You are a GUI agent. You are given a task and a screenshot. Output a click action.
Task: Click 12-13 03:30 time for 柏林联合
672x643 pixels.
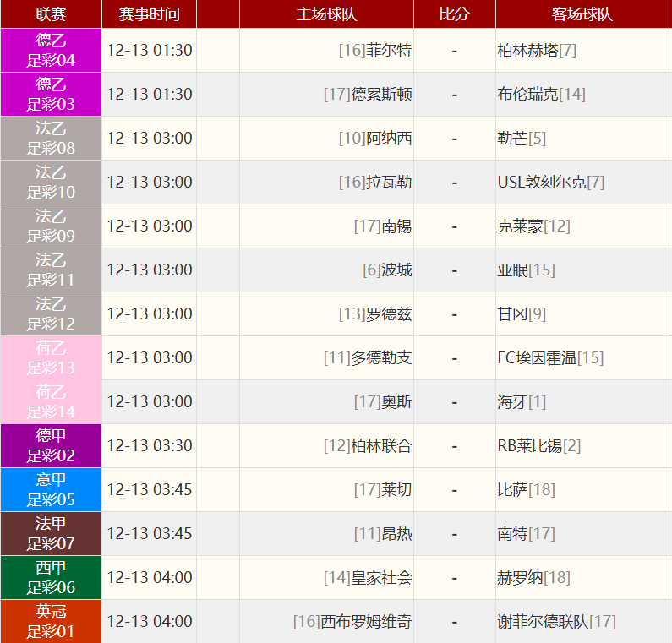click(x=149, y=445)
